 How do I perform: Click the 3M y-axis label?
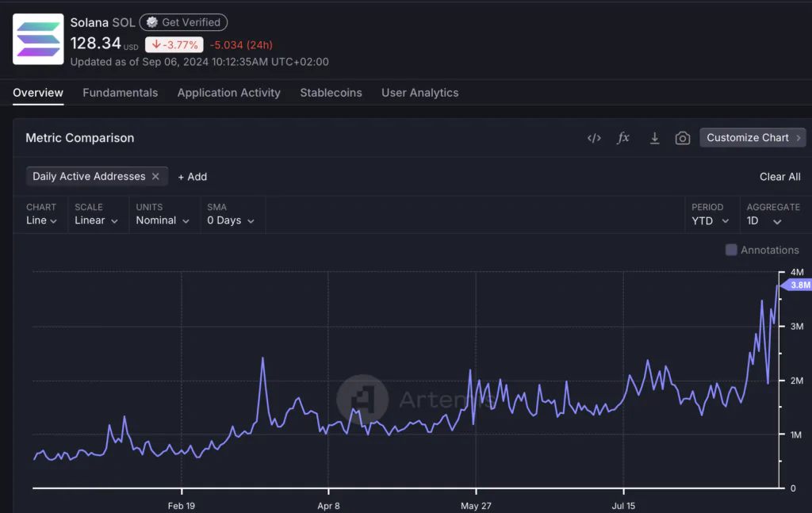[x=797, y=327]
